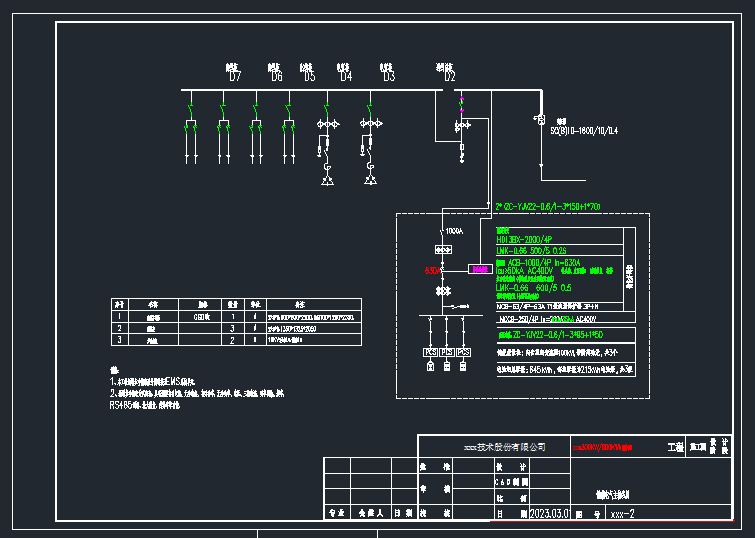The width and height of the screenshot is (755, 538).
Task: Select the rightmost PCS block
Action: point(463,352)
